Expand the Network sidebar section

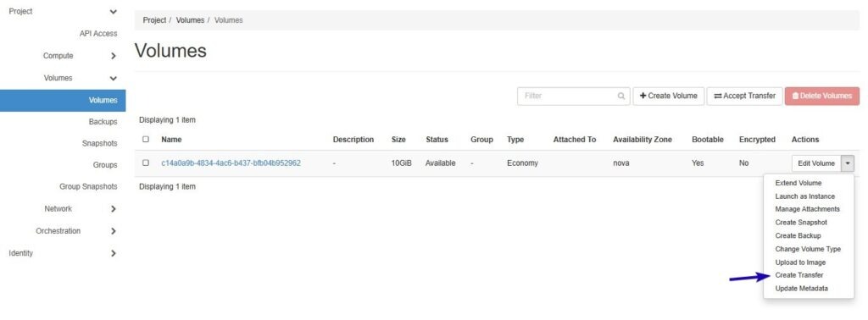[x=114, y=209]
